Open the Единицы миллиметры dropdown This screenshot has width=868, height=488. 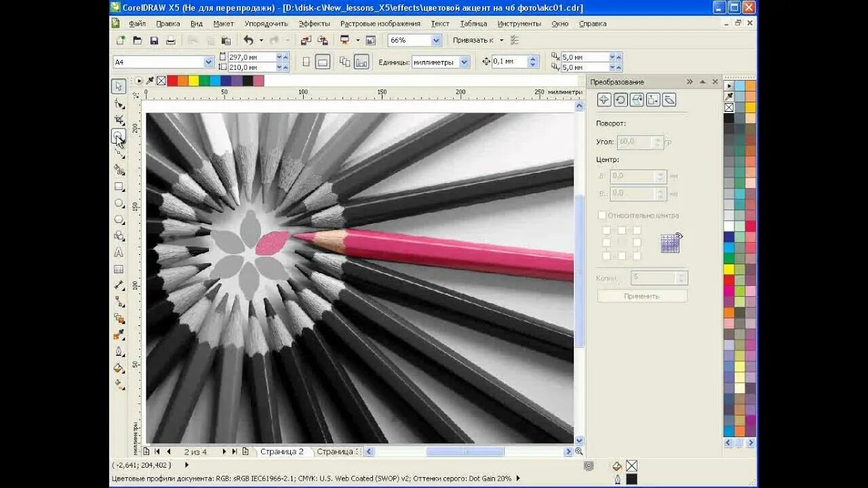[x=465, y=62]
